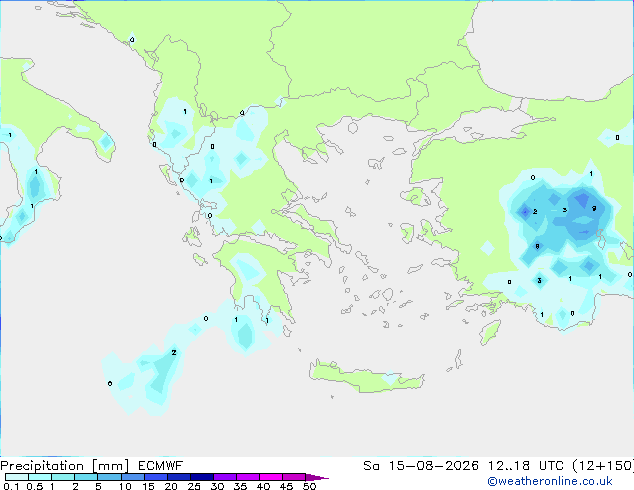Click the '15' legend tick label
634x490 pixels.
tap(148, 486)
